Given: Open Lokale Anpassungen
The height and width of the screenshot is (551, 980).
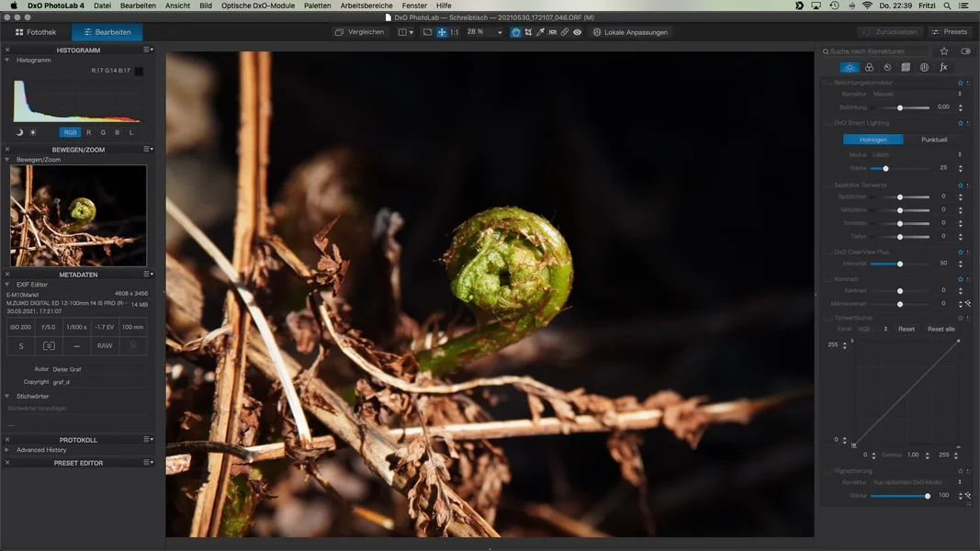Looking at the screenshot, I should (x=630, y=32).
